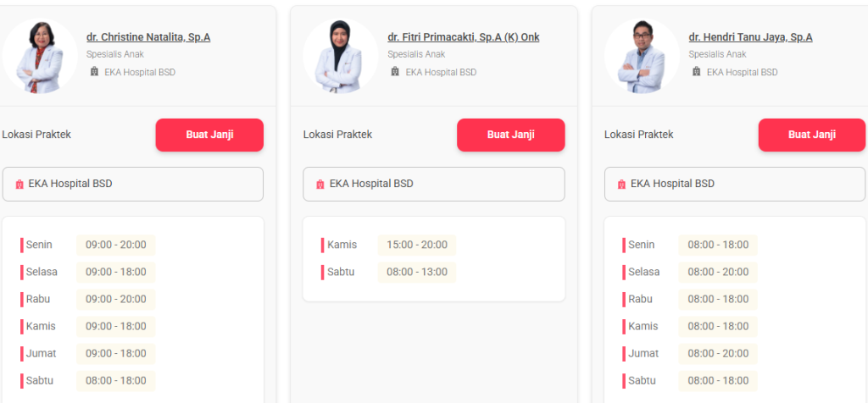Select EKA Hospital BSD location for dr. Fitri

(434, 184)
